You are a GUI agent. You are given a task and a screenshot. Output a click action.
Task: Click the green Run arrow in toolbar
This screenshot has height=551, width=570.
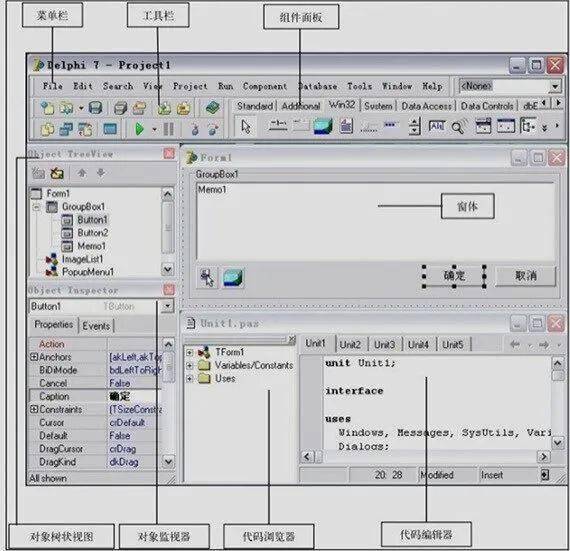coord(139,129)
